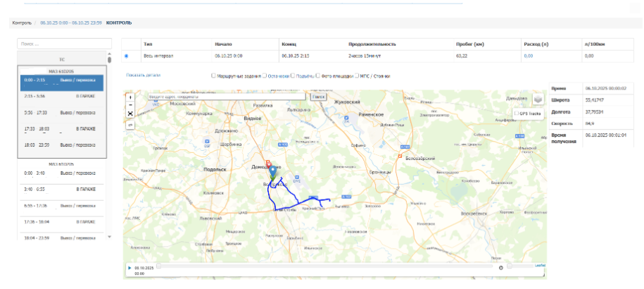Toggle fullscreen map view
Viewport: 644px width, 289px height.
[x=130, y=113]
